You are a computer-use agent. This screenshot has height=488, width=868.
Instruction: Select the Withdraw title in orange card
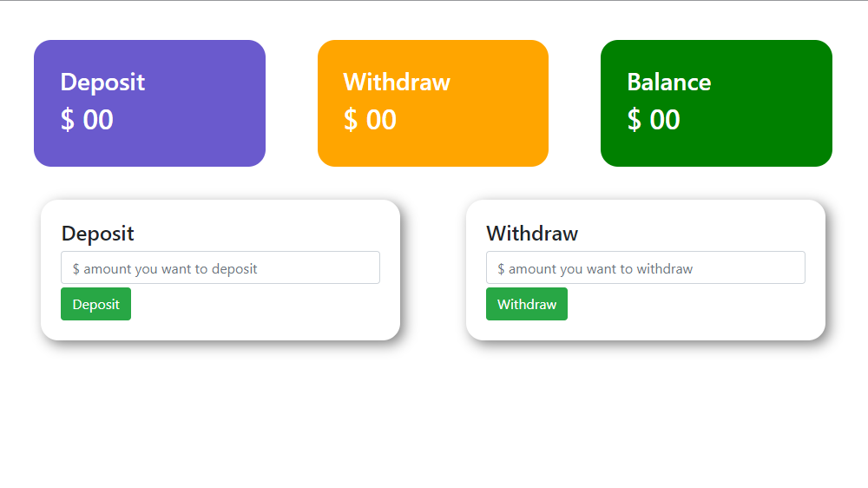(x=397, y=82)
